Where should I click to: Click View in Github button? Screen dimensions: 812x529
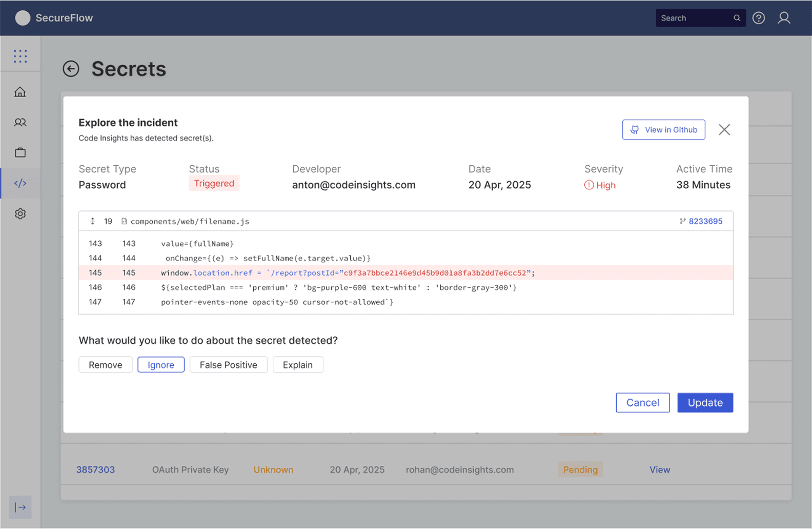[664, 130]
